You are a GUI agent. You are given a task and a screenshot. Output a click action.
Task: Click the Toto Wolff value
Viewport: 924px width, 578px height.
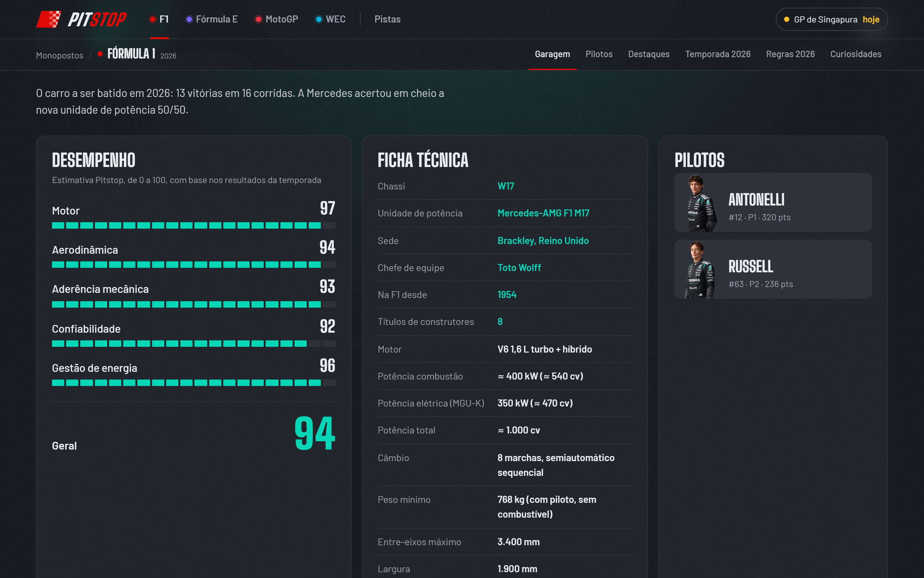tap(519, 267)
